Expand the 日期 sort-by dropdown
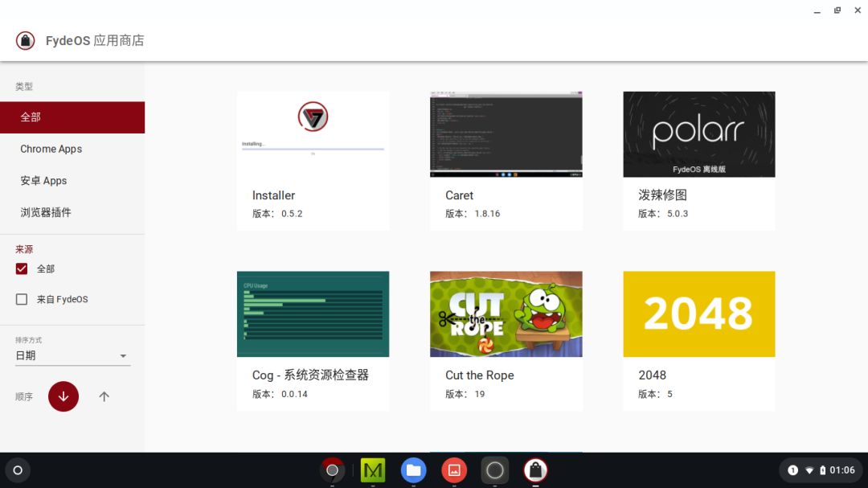This screenshot has height=488, width=868. tap(72, 355)
